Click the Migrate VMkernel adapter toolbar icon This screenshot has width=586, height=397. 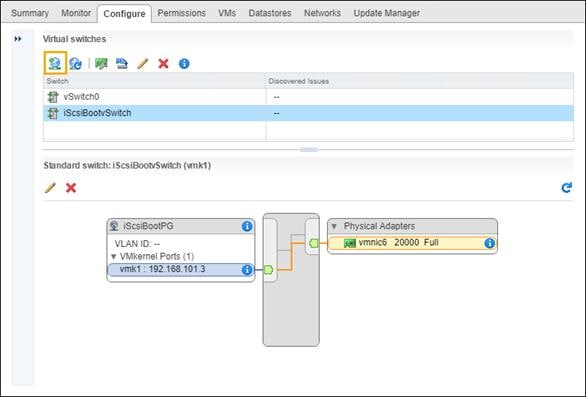click(122, 64)
